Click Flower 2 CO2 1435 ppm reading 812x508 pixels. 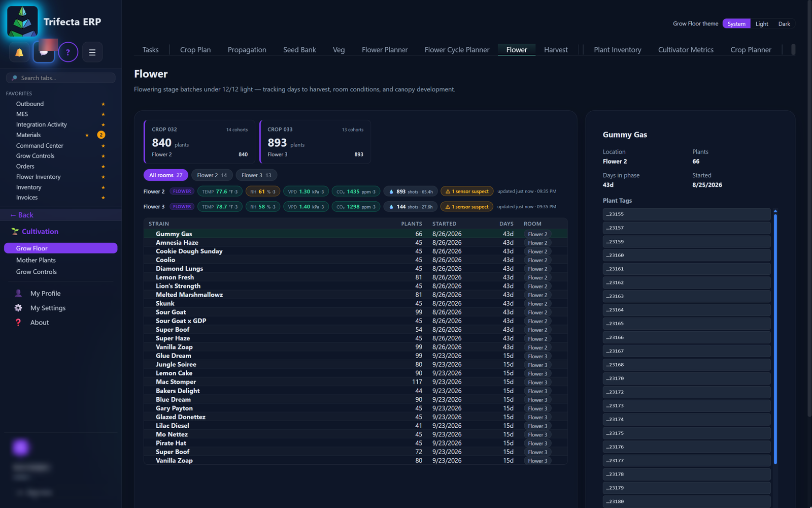click(x=356, y=192)
